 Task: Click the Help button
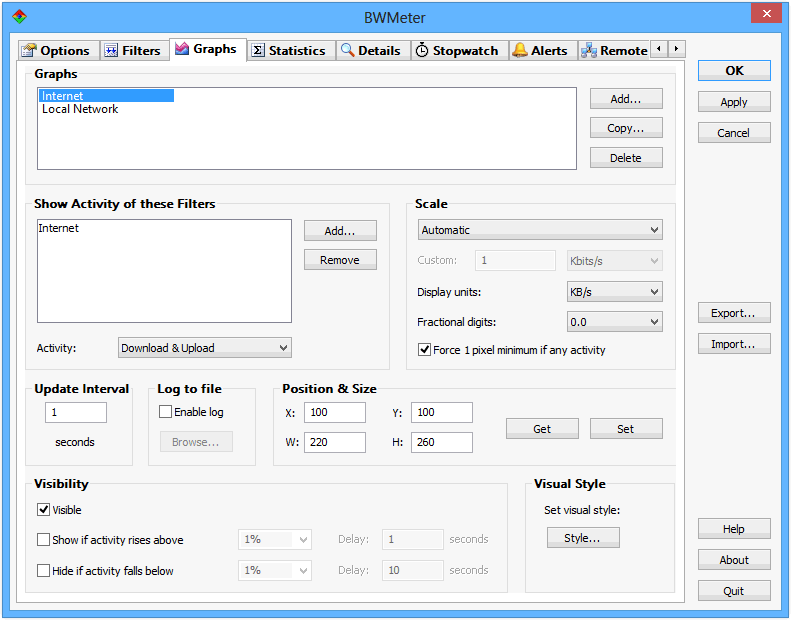(734, 529)
